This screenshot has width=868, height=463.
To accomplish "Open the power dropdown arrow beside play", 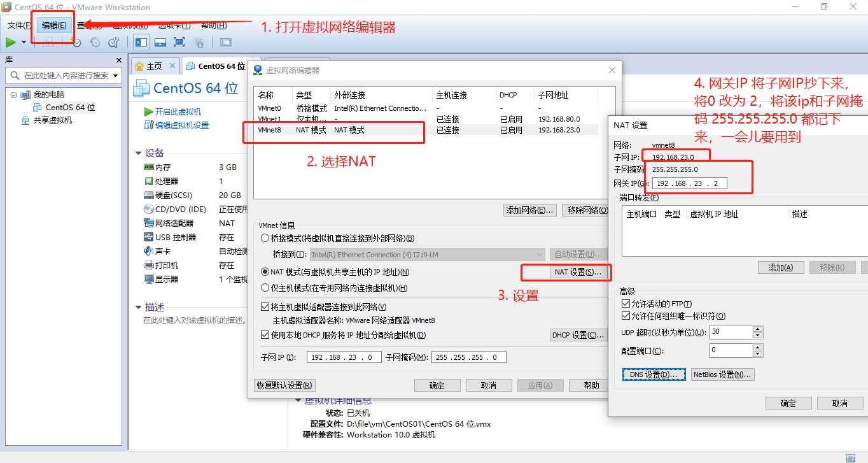I will [x=24, y=43].
